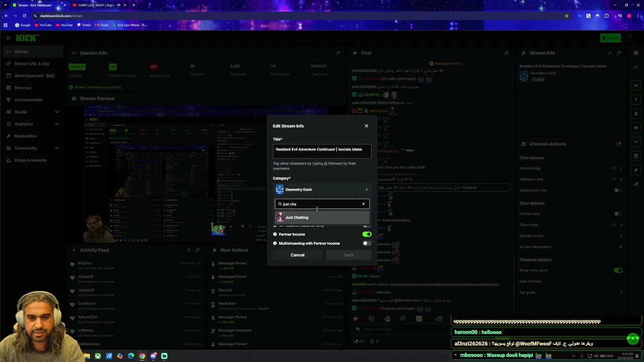Reload the browser page

[x=24, y=16]
